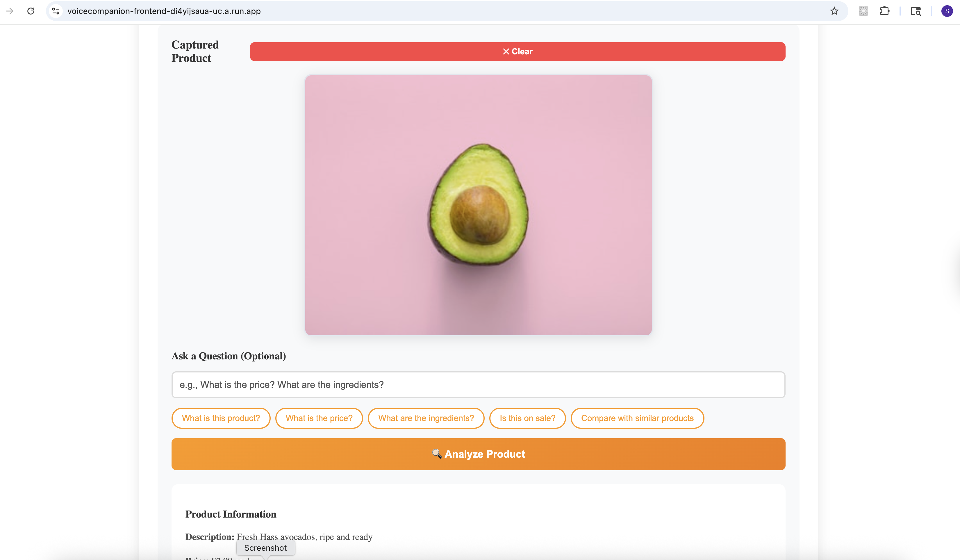Screen dimensions: 960x560
Task: Click the red Clear button
Action: [x=517, y=51]
